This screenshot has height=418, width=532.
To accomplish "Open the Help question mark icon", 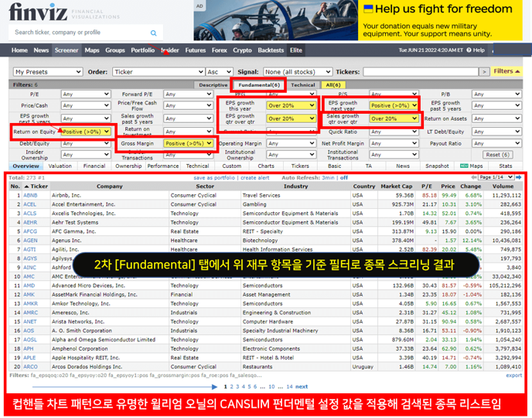I will click(x=469, y=50).
